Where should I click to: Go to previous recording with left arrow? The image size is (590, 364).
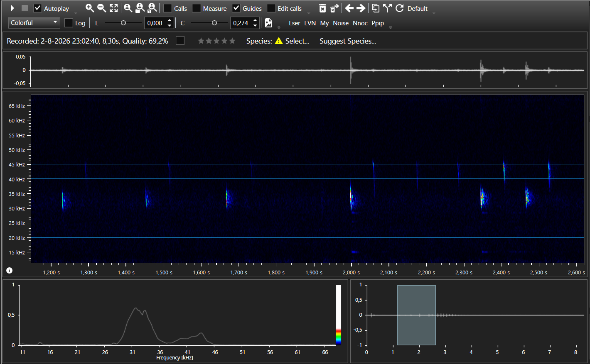[349, 8]
